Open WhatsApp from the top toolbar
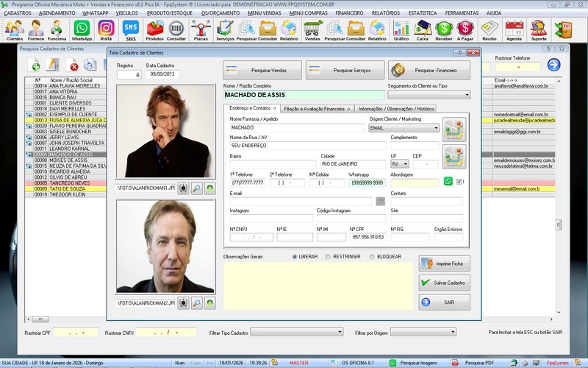Image resolution: width=588 pixels, height=368 pixels. [82, 29]
